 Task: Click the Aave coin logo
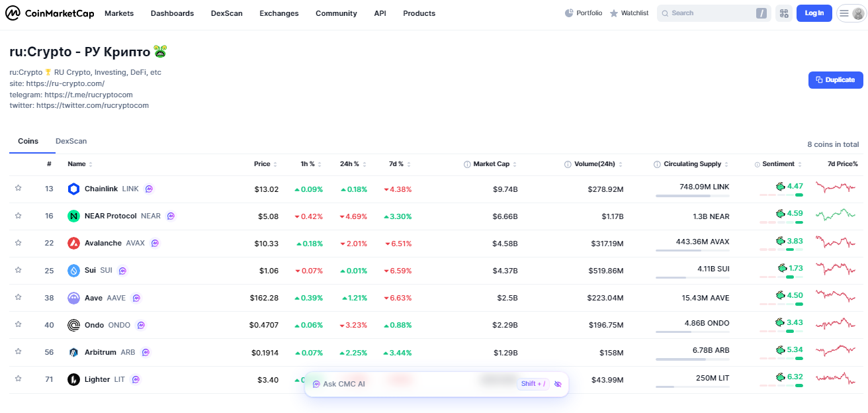(x=74, y=298)
